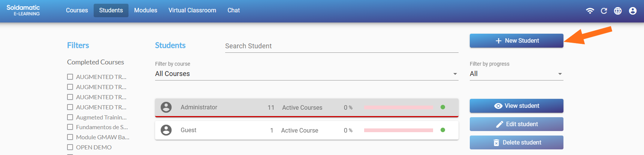Open the user account profile icon

click(633, 11)
